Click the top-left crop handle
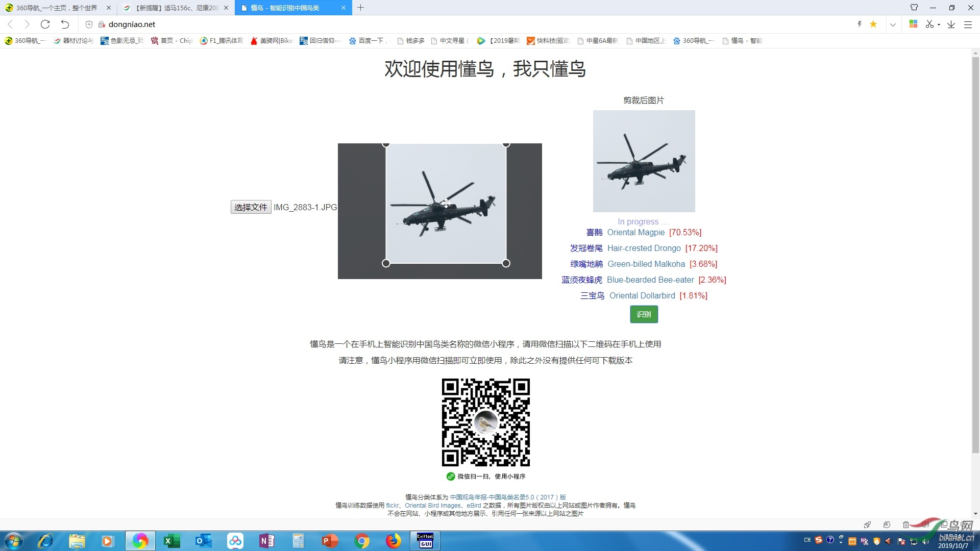 [386, 144]
